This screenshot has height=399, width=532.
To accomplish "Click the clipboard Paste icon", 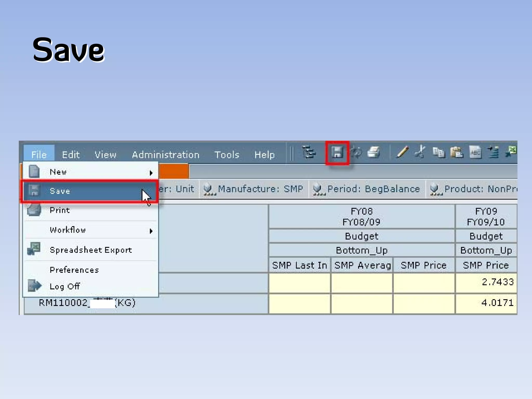I will coord(457,152).
